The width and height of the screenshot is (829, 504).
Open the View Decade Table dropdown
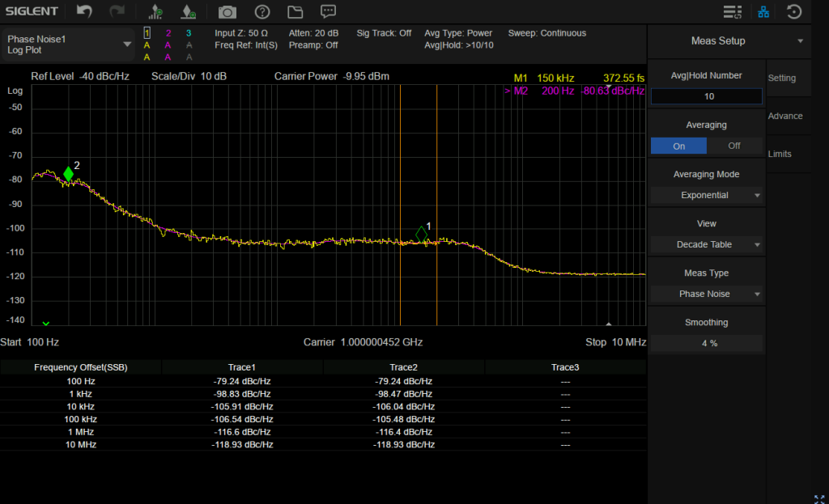point(707,244)
